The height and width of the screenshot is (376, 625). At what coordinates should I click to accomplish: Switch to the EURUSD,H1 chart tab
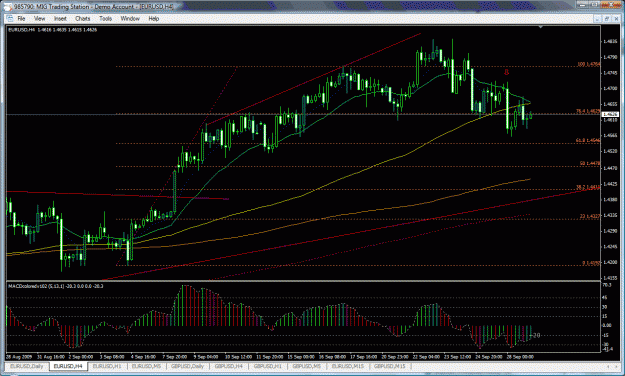(106, 366)
